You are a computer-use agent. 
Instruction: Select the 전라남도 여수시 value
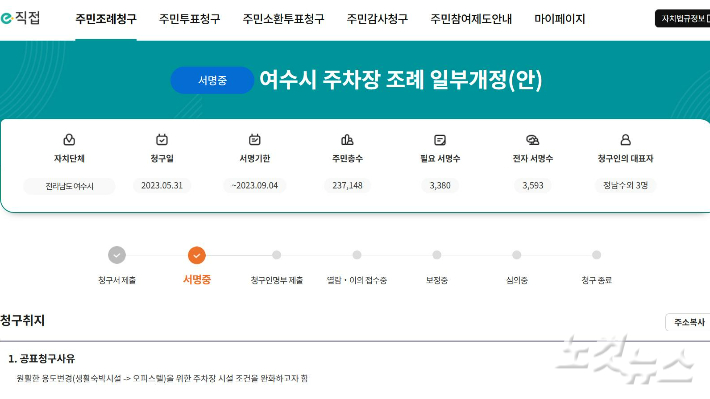click(x=69, y=186)
